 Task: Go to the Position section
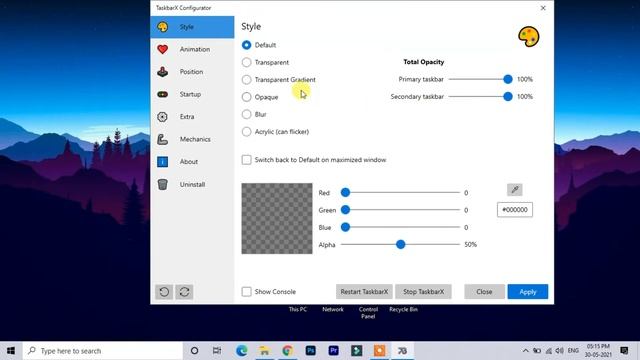(192, 72)
